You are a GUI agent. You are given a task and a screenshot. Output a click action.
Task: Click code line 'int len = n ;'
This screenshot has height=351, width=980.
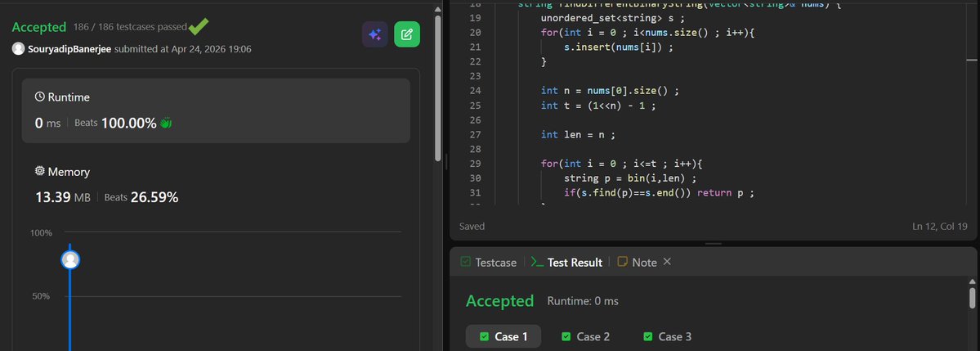coord(579,134)
